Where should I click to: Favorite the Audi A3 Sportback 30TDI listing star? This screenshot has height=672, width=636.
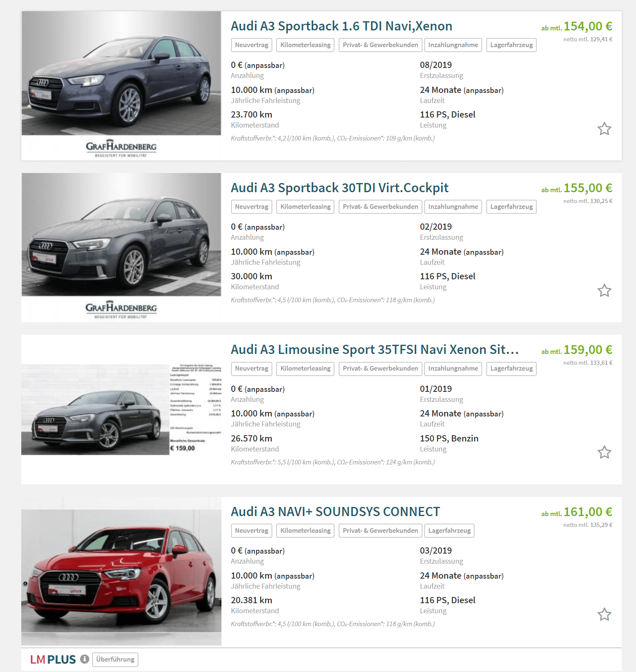pos(604,291)
